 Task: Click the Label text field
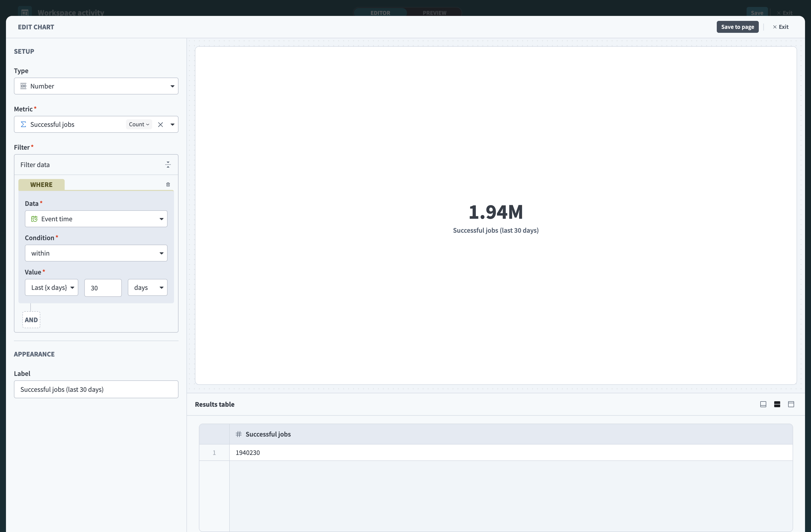click(x=96, y=389)
